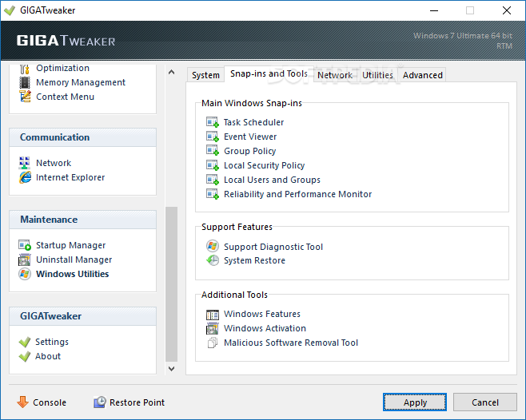Click sidebar scroll up arrow
526x420 pixels.
[171, 72]
